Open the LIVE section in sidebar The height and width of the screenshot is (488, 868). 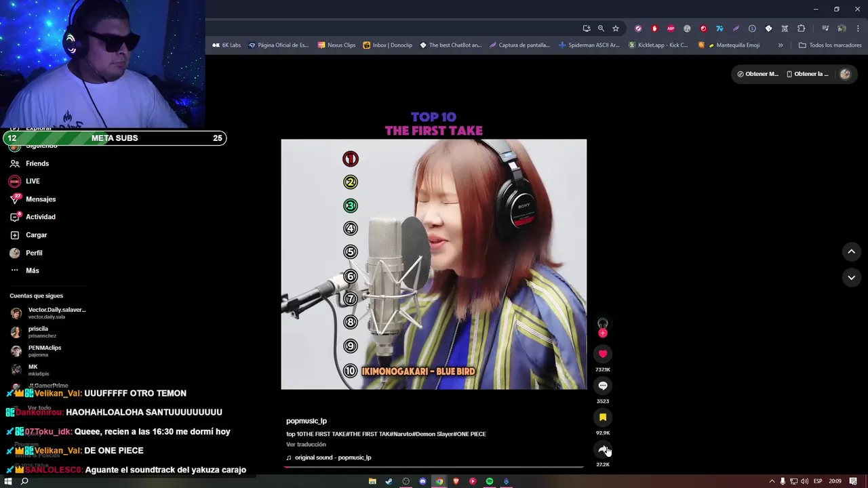pyautogui.click(x=24, y=181)
